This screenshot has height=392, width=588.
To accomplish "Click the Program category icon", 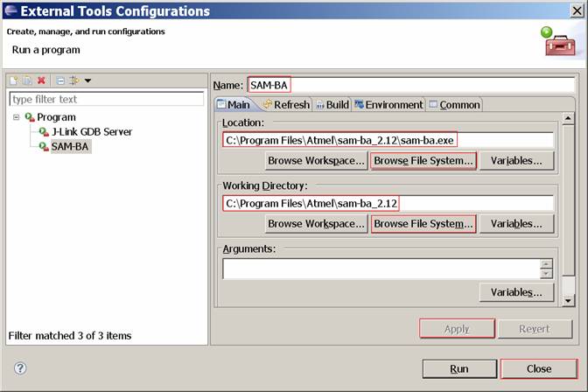I will click(30, 117).
